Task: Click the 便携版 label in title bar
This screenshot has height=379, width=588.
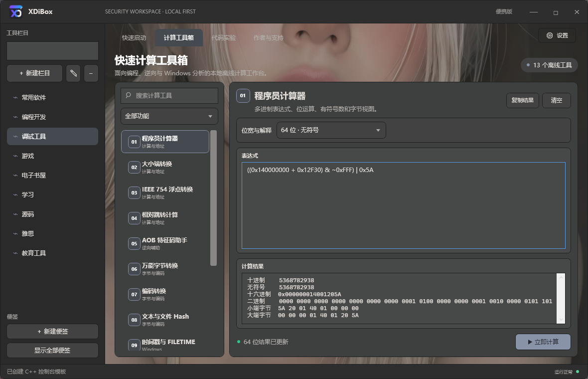Action: tap(504, 11)
